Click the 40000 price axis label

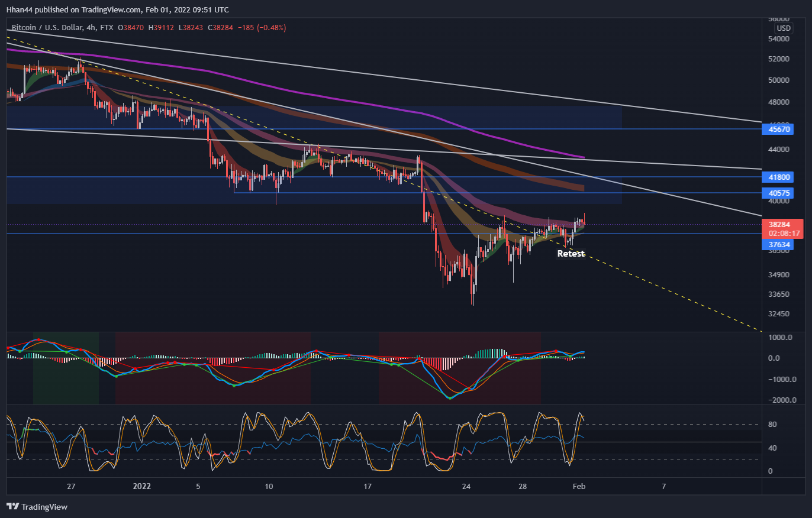[779, 201]
